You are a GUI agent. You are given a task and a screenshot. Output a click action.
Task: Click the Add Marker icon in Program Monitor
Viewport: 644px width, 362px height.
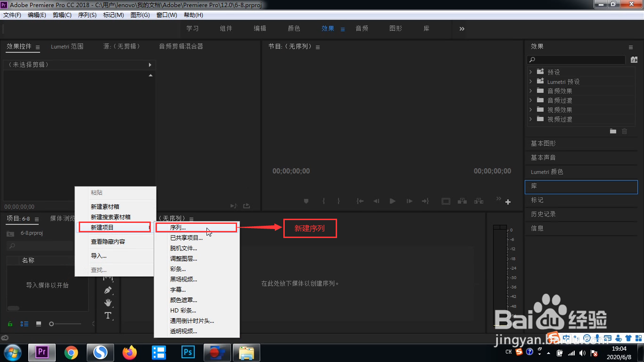click(x=306, y=201)
